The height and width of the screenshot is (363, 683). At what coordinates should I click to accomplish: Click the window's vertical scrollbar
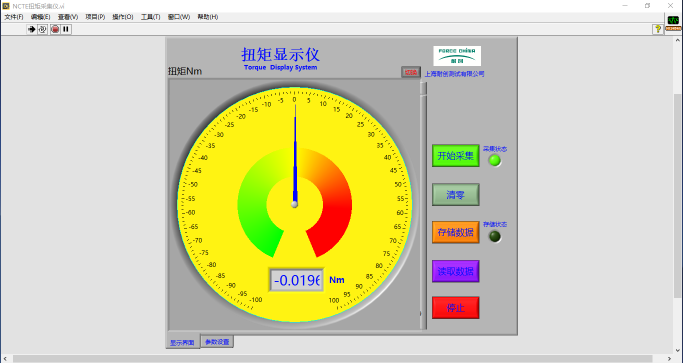pyautogui.click(x=678, y=196)
